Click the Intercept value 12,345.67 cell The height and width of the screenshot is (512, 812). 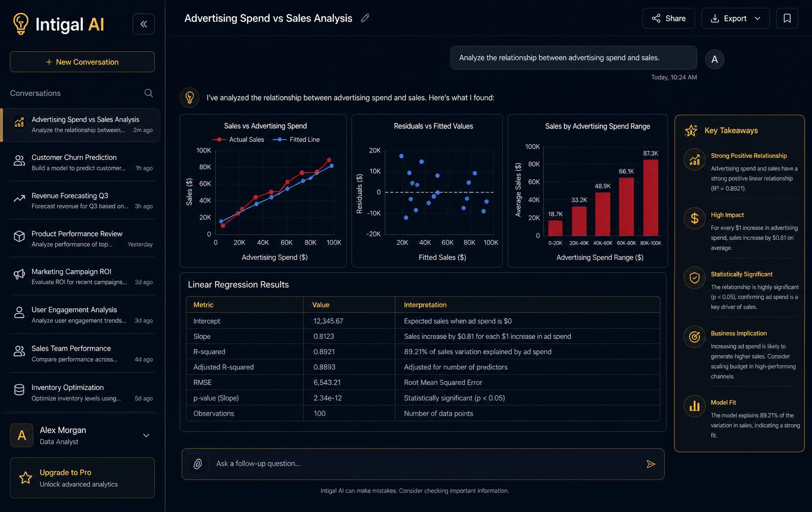349,321
